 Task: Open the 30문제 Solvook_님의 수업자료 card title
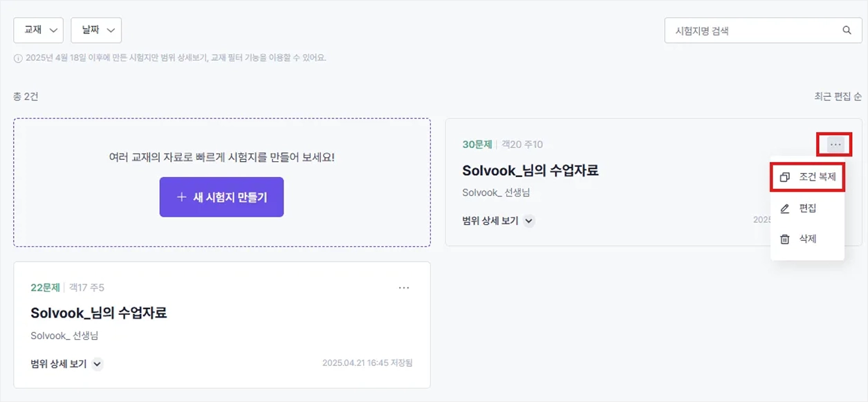(x=530, y=170)
